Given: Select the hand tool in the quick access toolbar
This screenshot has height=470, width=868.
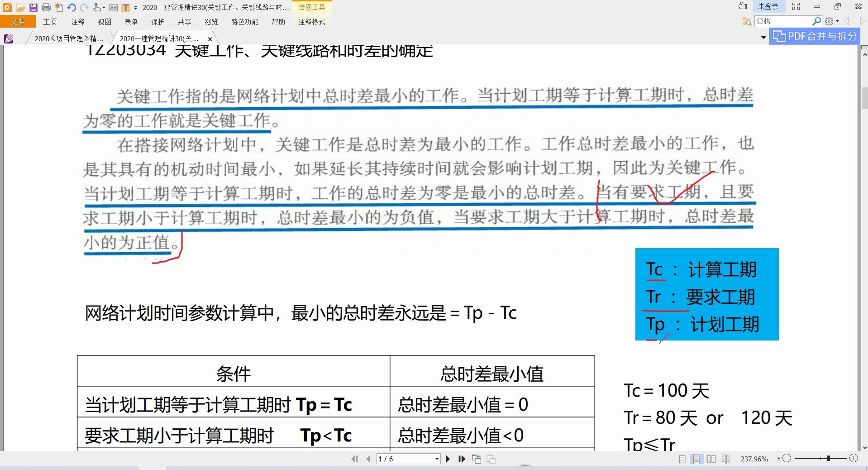Looking at the screenshot, I should click(97, 7).
